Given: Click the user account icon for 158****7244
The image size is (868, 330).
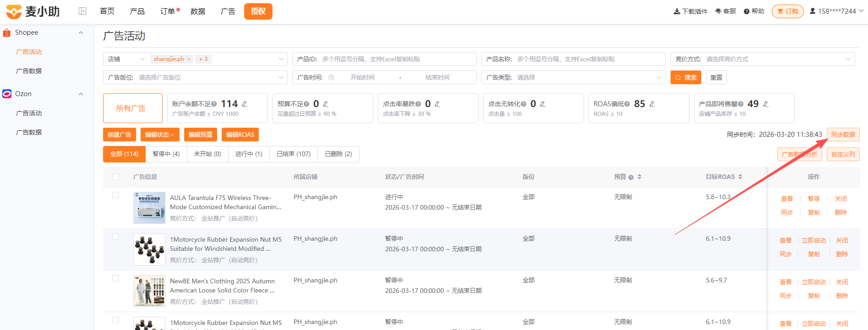Looking at the screenshot, I should point(813,11).
